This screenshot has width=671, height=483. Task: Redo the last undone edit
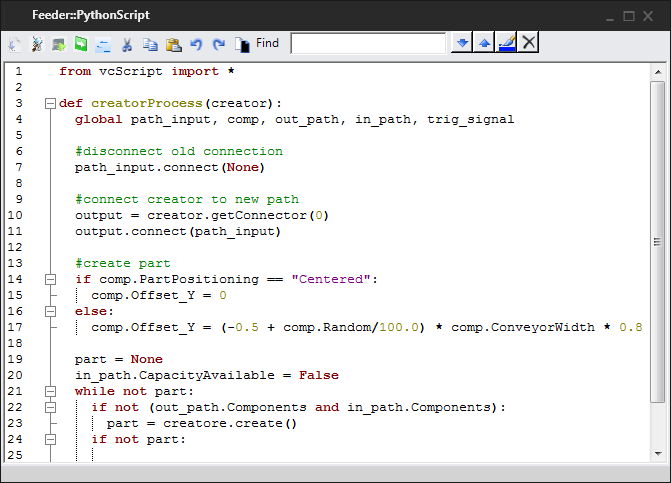[x=218, y=44]
